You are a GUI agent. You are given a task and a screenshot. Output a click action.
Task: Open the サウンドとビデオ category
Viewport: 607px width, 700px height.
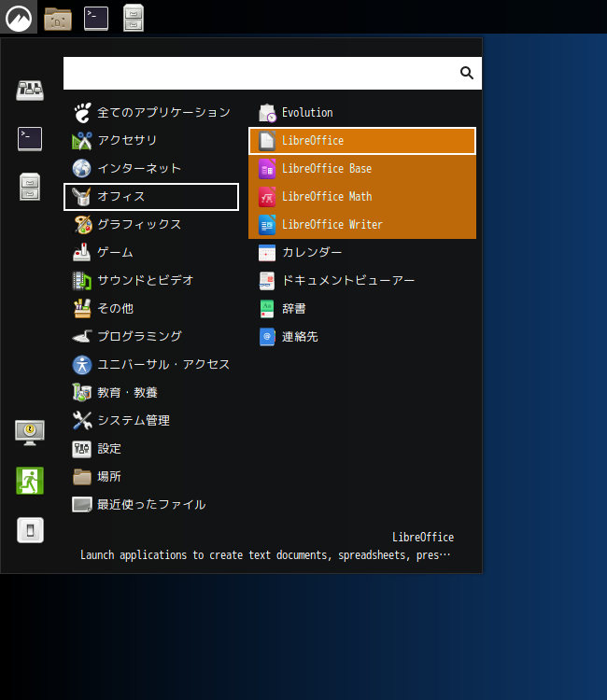coord(151,280)
